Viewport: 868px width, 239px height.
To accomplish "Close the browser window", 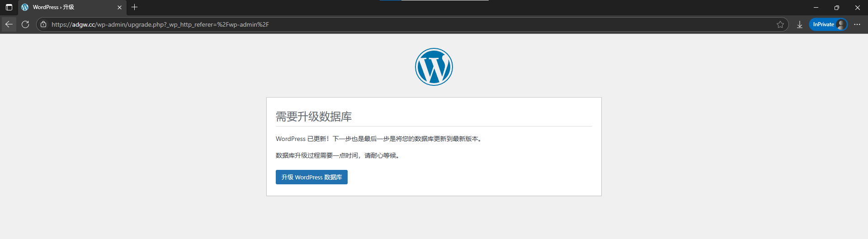I will 858,7.
